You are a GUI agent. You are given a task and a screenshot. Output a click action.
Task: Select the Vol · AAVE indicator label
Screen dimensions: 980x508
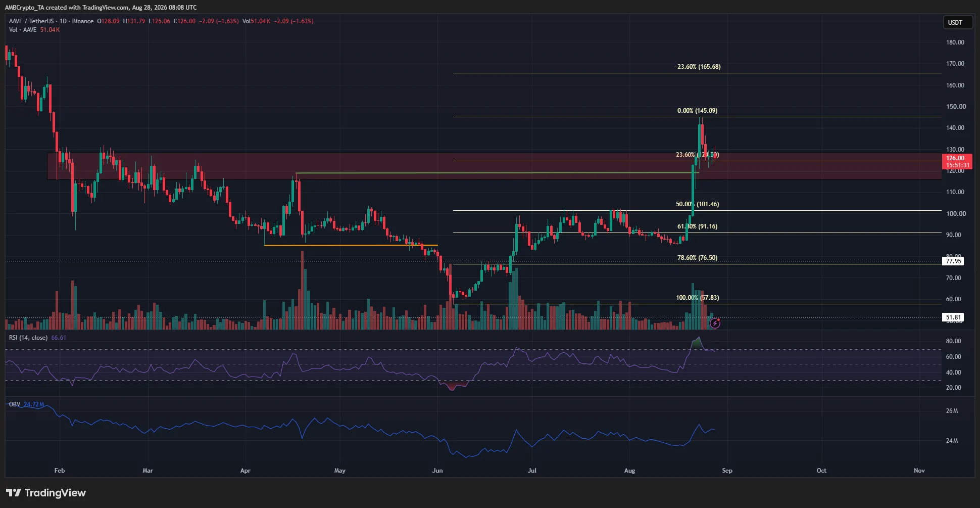(x=23, y=30)
